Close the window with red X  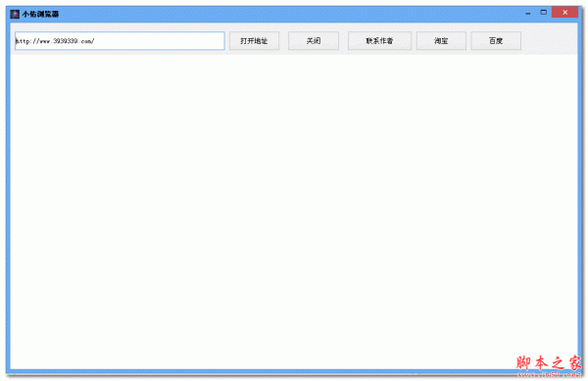click(x=564, y=13)
